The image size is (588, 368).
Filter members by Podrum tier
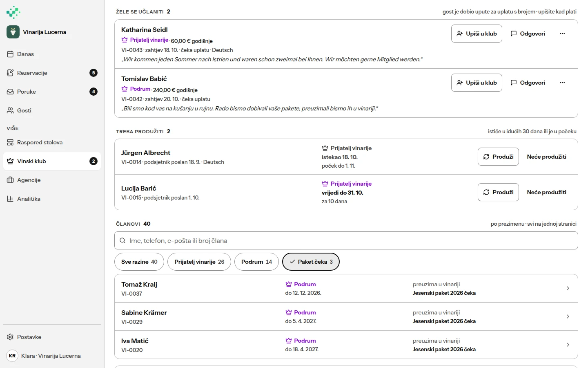[256, 262]
